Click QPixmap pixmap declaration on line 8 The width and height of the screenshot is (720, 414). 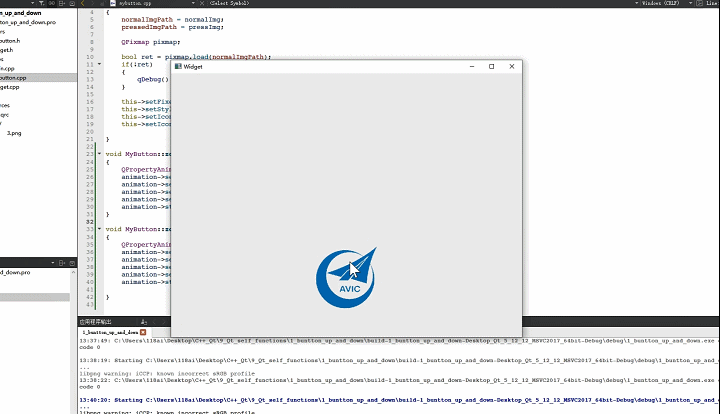point(151,42)
